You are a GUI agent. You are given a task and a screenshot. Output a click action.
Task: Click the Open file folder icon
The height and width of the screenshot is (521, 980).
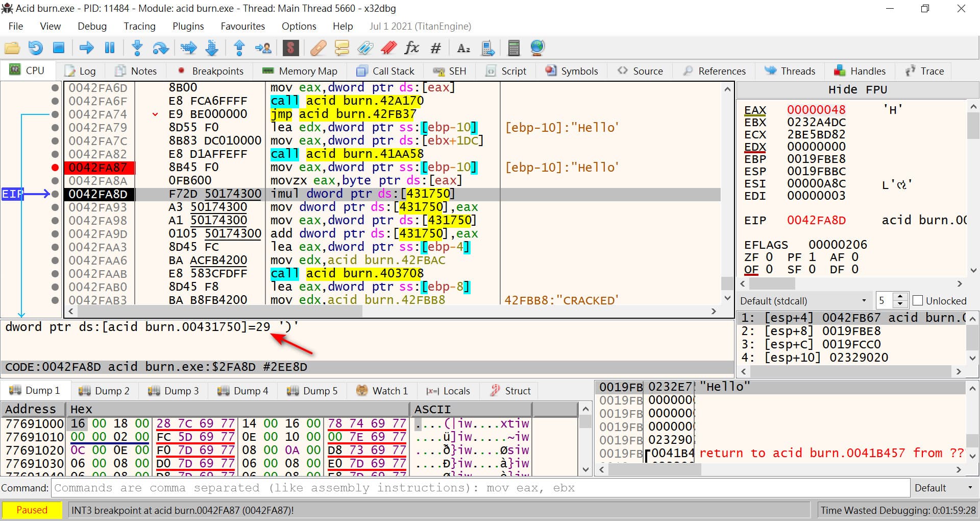click(12, 48)
